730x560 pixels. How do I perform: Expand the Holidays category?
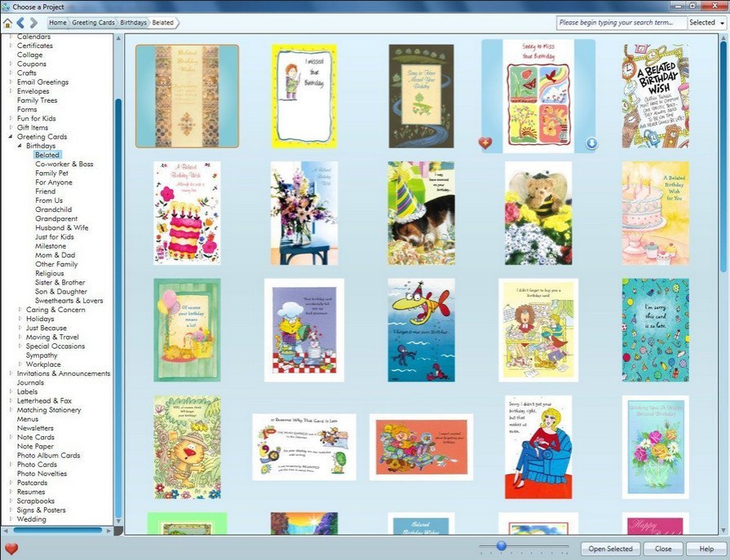20,319
